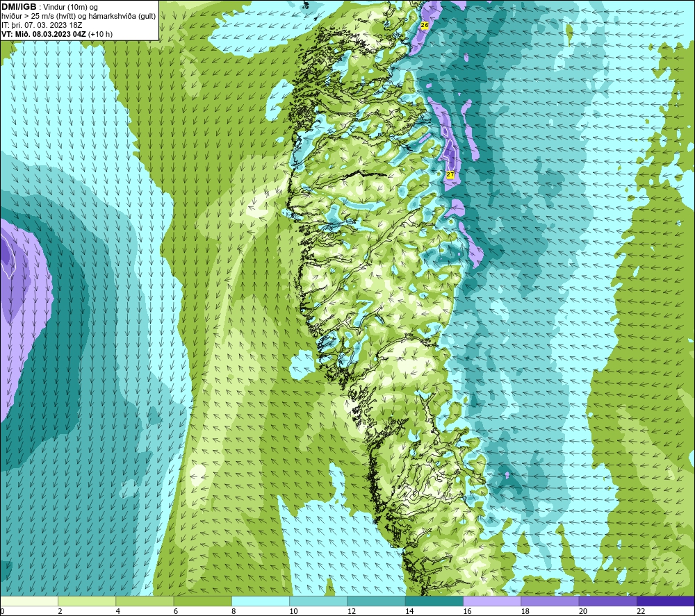Screen dimensions: 695x616
Task: Click the 12–14 m/s teal legend swatch
Action: (x=376, y=601)
